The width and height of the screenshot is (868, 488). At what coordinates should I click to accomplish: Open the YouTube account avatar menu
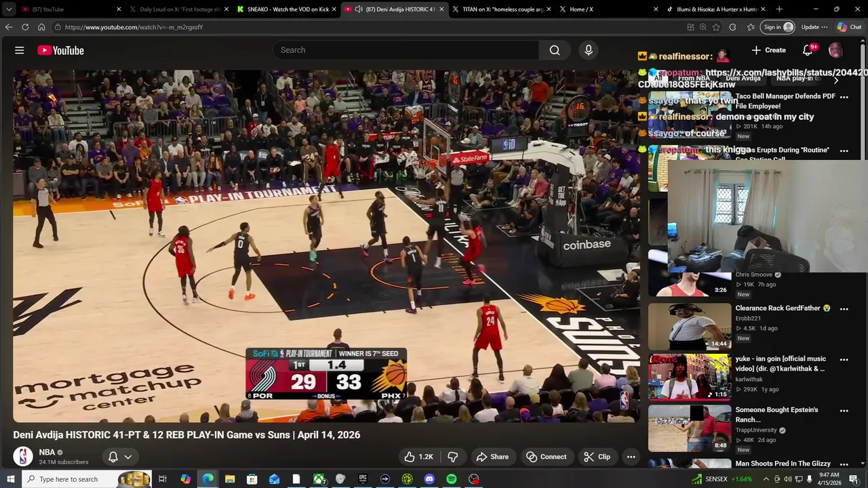(x=835, y=50)
